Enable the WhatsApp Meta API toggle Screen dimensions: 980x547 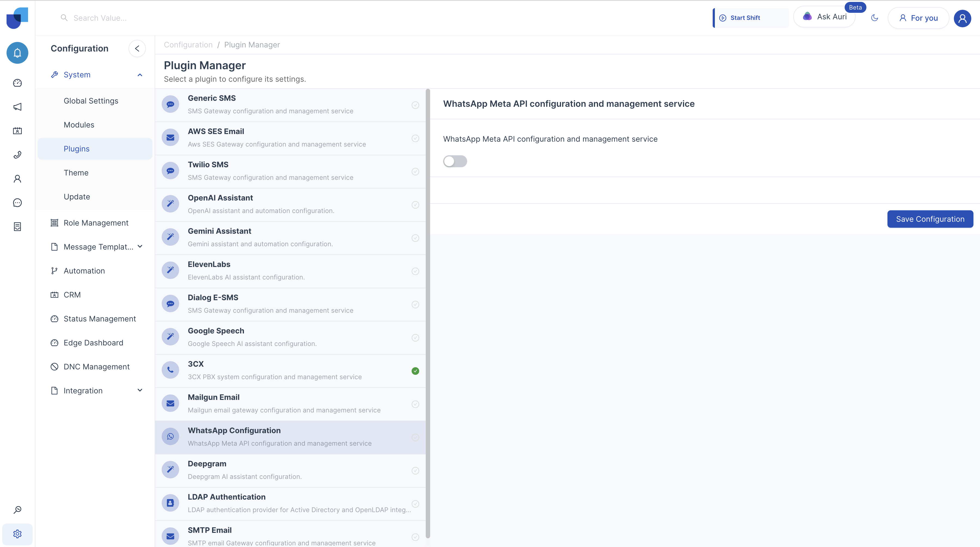point(455,161)
